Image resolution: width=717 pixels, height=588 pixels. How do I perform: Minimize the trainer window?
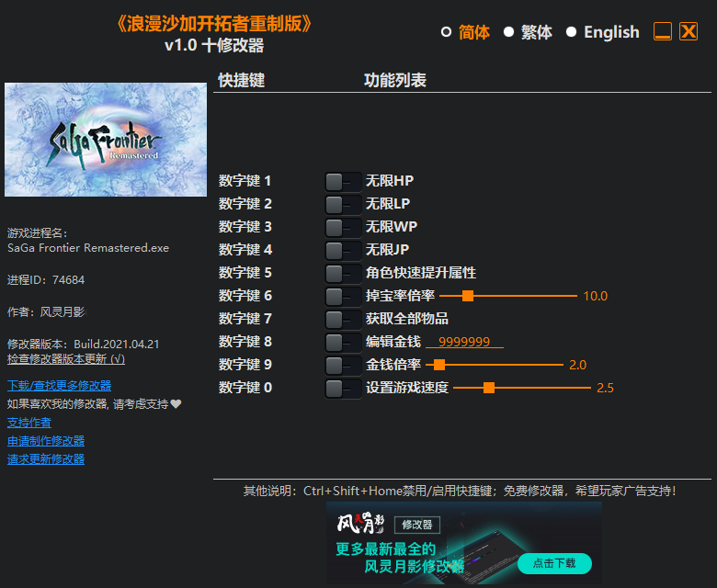(x=663, y=32)
